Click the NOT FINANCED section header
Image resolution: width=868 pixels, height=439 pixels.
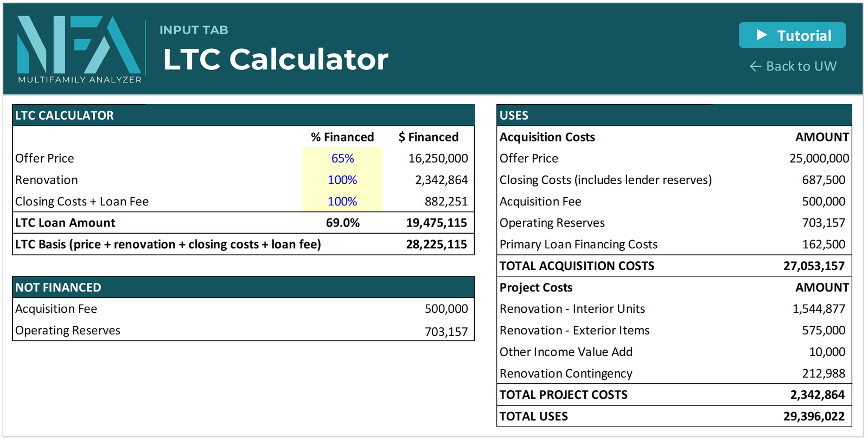tap(243, 287)
